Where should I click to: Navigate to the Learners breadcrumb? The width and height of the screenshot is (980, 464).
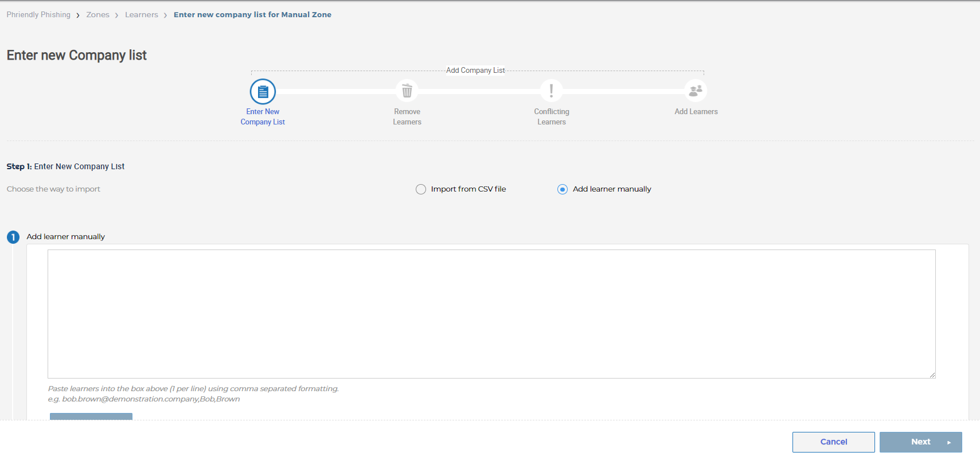tap(142, 15)
